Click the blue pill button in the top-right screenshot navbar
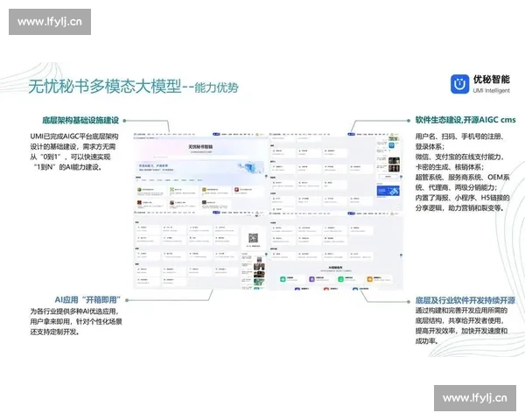 tap(351, 134)
